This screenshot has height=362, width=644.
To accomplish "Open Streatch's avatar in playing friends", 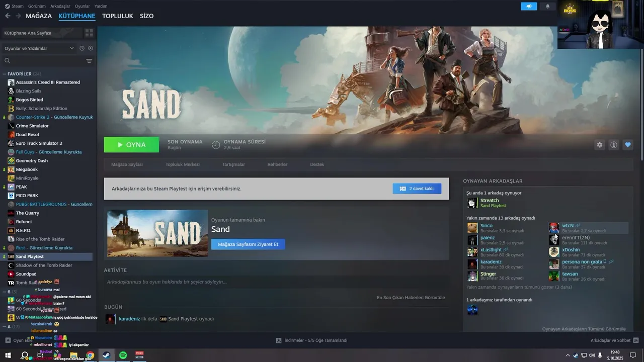I will tap(472, 203).
